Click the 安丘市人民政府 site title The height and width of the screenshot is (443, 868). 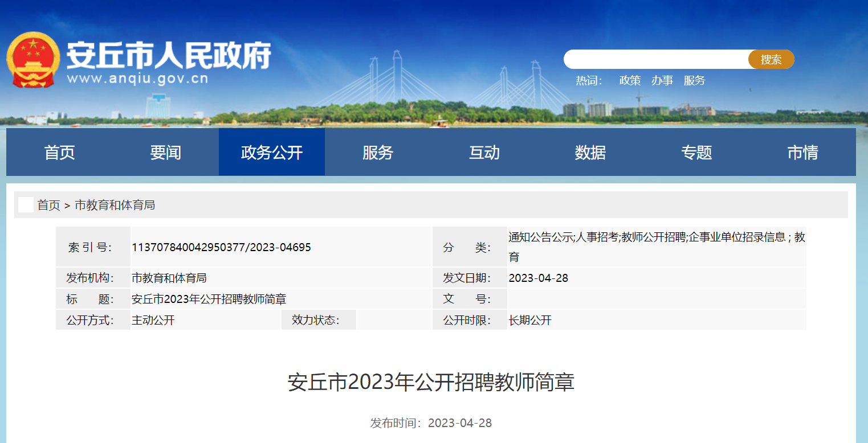click(169, 56)
